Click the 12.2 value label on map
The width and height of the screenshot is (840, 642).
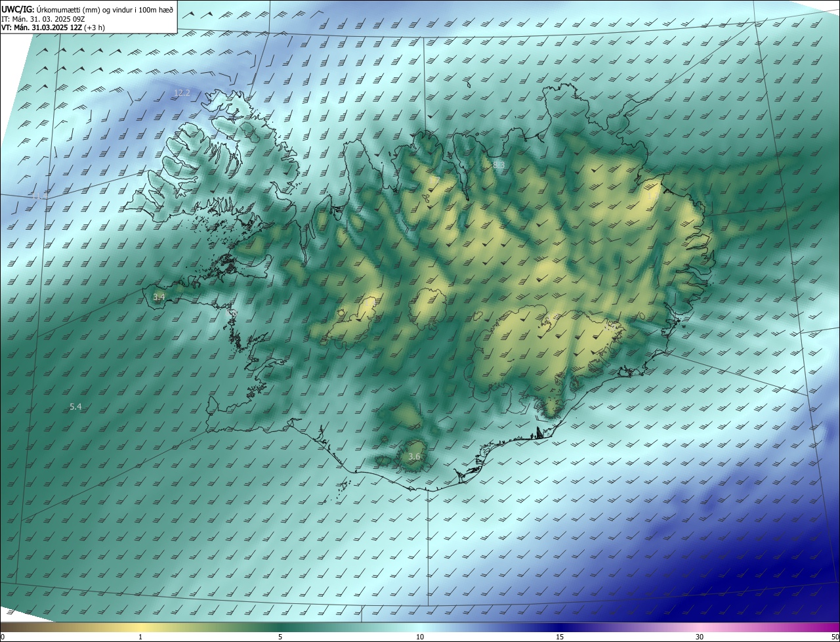pos(182,93)
